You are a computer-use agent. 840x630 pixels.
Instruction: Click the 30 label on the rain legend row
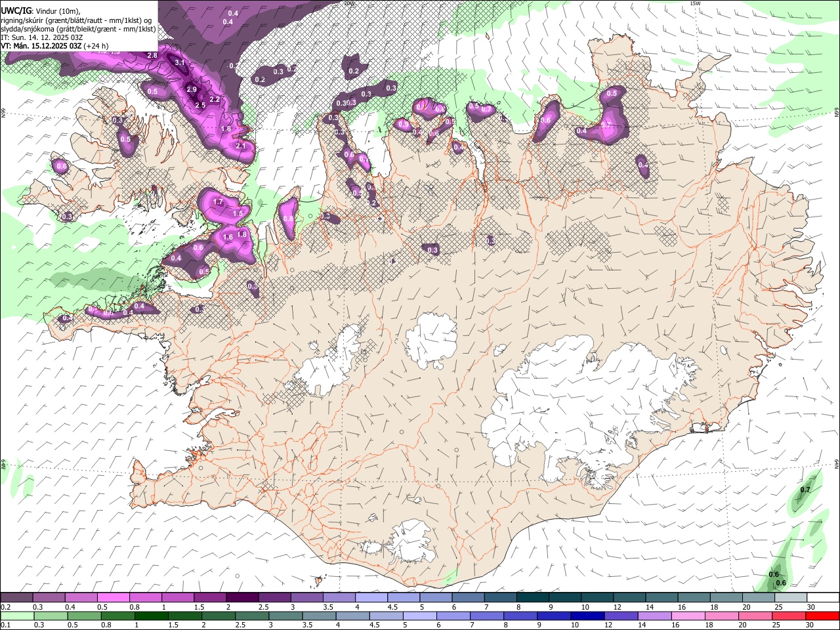coord(811,625)
